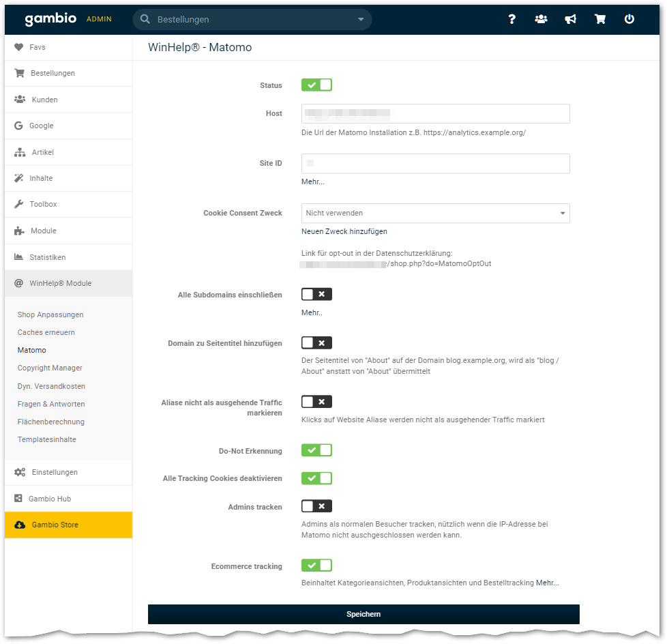Image resolution: width=667 pixels, height=644 pixels.
Task: Click the chart icon beside Statistiken
Action: click(18, 257)
